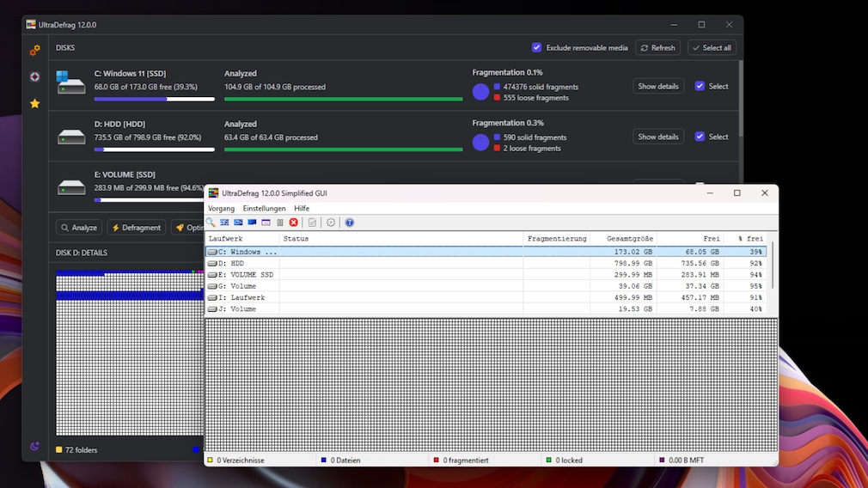
Task: Click the yellow star icon in sidebar
Action: tap(34, 103)
